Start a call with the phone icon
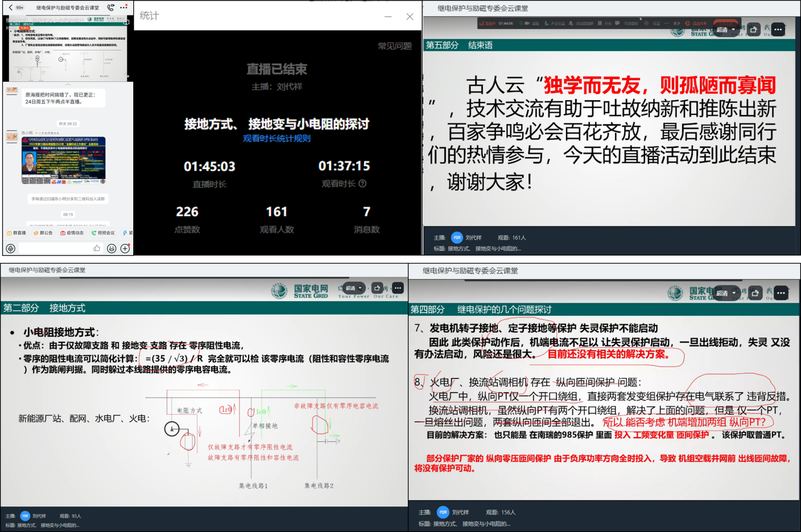Screen dimensions: 801x532 tap(110, 8)
